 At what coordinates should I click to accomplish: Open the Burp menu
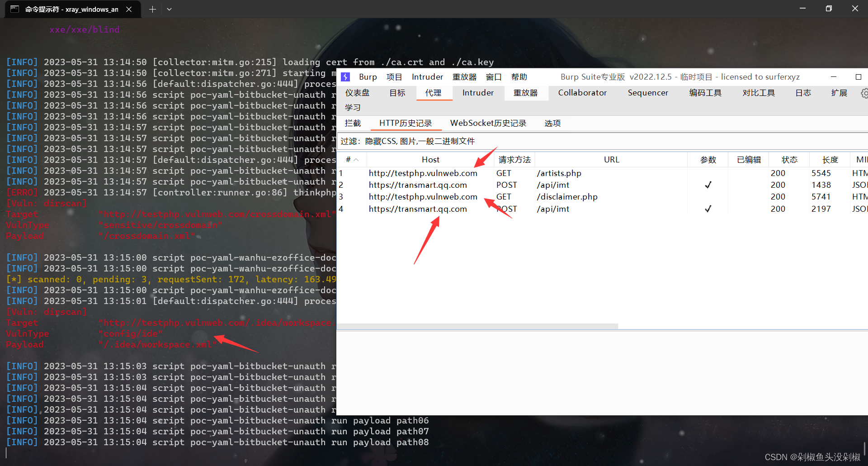(368, 77)
